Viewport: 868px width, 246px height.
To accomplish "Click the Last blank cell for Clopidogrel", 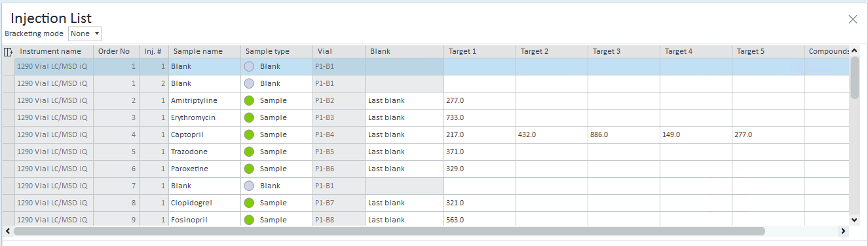I will point(404,203).
